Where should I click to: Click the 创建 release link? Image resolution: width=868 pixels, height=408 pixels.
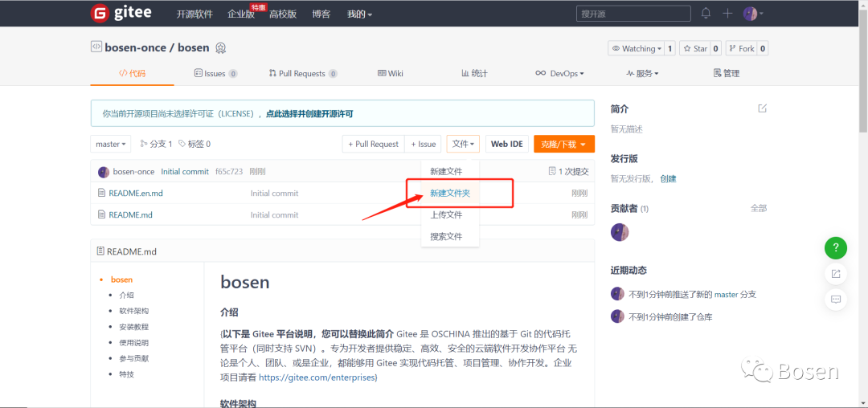[668, 179]
